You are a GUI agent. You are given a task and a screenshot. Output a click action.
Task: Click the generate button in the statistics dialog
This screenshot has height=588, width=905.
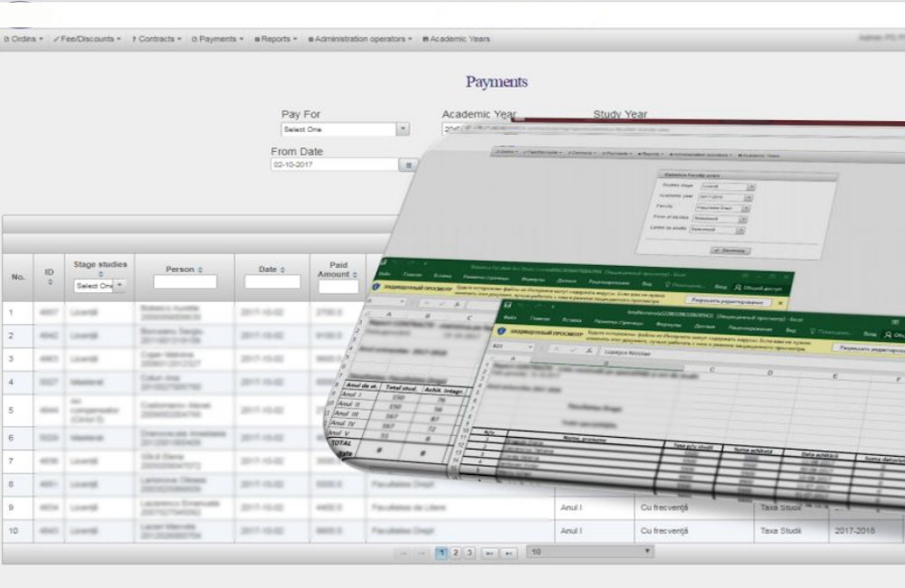730,251
